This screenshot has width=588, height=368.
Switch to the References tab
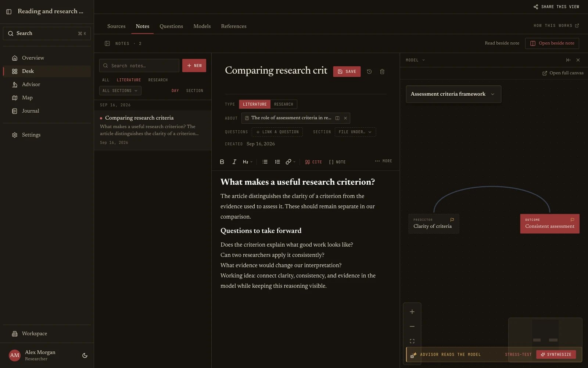[x=234, y=26]
